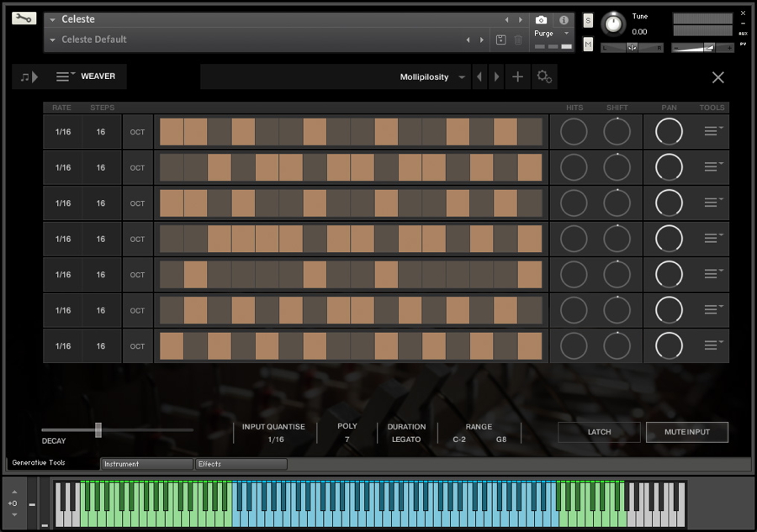Click the instrument info icon
The height and width of the screenshot is (532, 757).
point(564,19)
